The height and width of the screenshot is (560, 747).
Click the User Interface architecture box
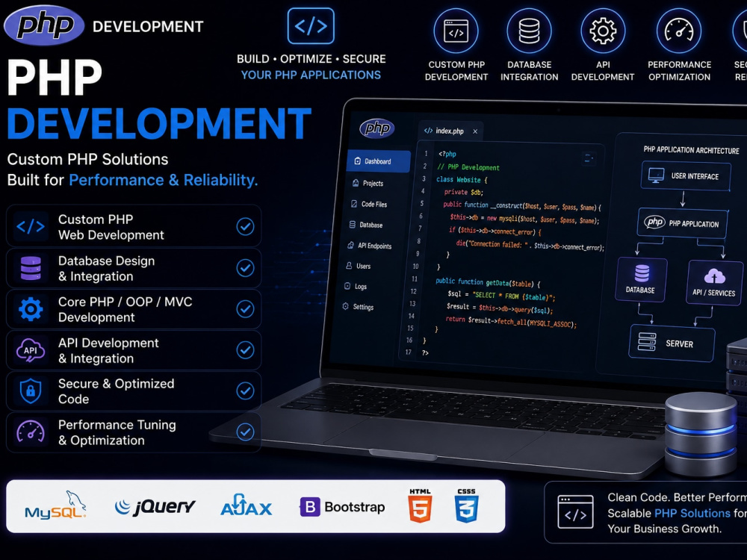(686, 175)
